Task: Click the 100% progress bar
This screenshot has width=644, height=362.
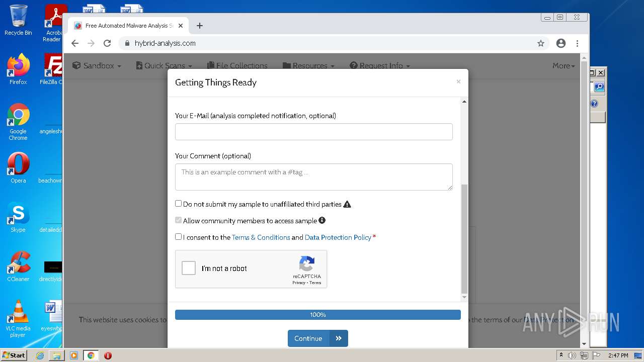Action: coord(318,315)
